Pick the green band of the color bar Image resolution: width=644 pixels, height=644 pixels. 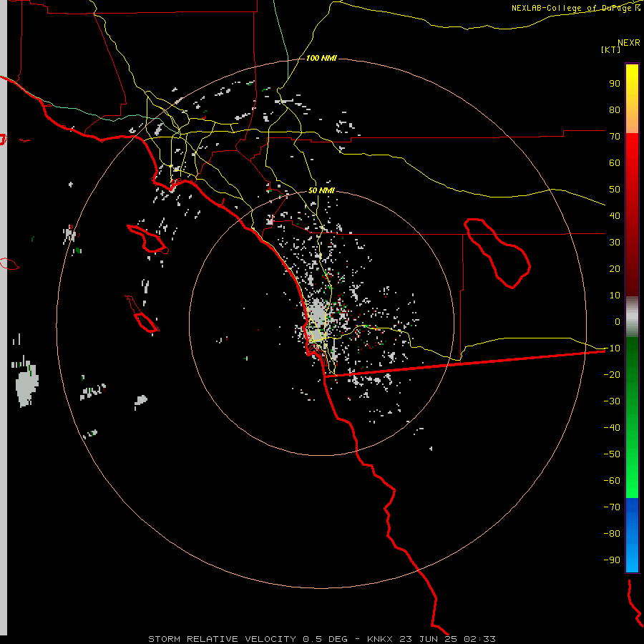(632, 418)
